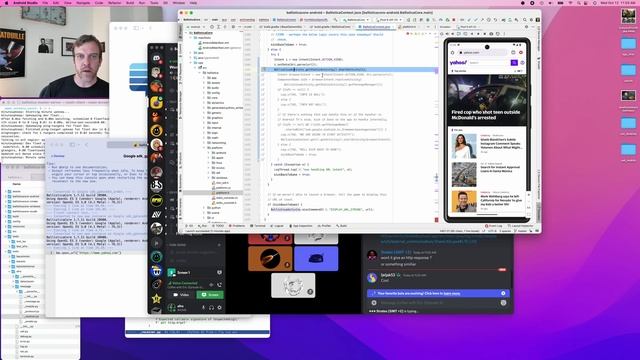Image resolution: width=640 pixels, height=360 pixels.
Task: Select the orange rocket avatar tile in Discord call
Action: tap(270, 259)
